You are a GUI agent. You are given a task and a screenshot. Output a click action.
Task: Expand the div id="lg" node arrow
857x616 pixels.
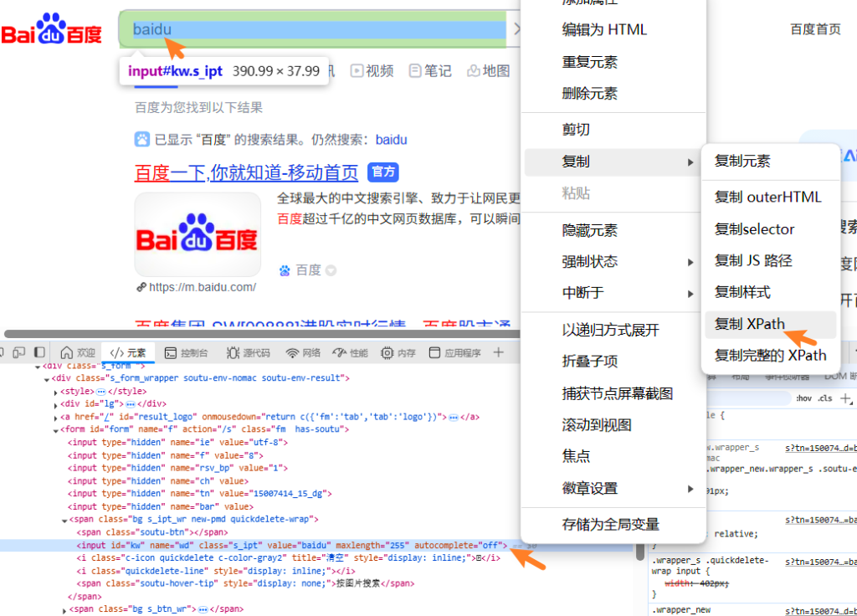(56, 405)
